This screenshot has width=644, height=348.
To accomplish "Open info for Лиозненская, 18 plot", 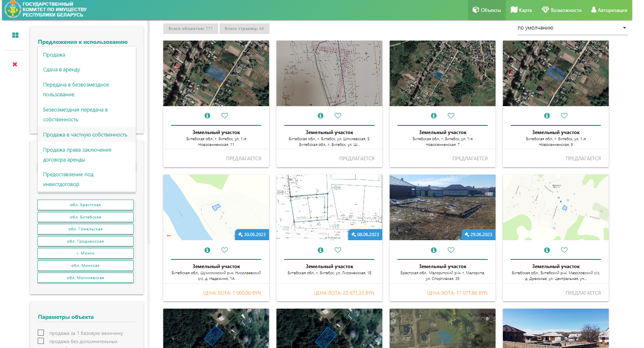I will [x=320, y=250].
